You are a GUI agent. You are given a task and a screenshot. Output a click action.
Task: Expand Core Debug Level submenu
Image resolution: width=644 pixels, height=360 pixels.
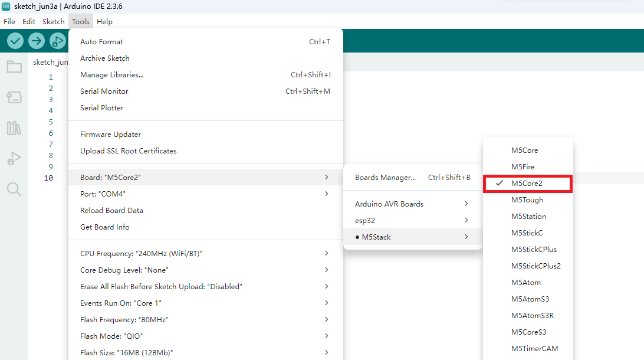(205, 270)
